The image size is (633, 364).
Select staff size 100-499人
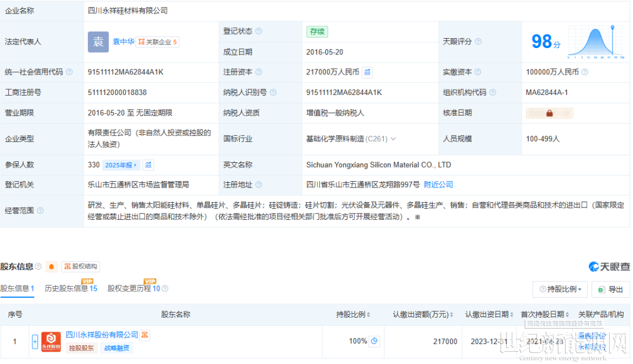[x=543, y=139]
